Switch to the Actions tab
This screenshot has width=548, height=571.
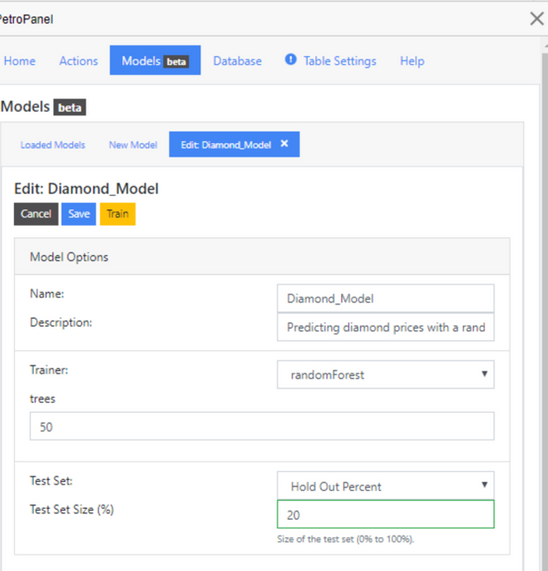[79, 61]
